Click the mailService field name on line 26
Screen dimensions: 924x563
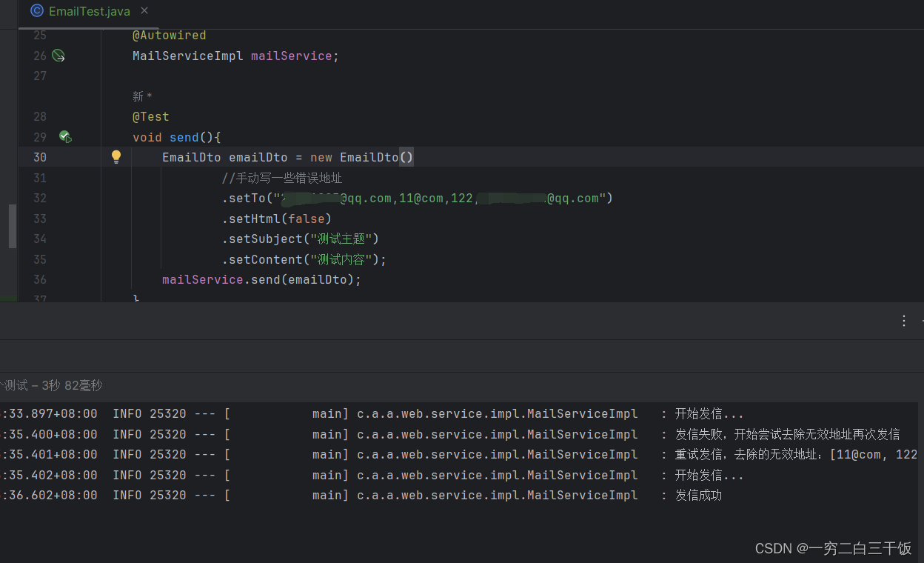[291, 56]
